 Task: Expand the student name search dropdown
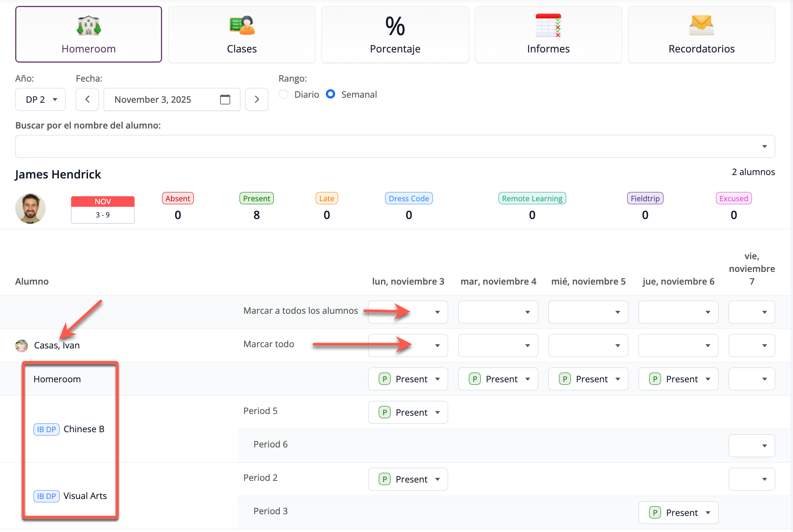click(764, 146)
